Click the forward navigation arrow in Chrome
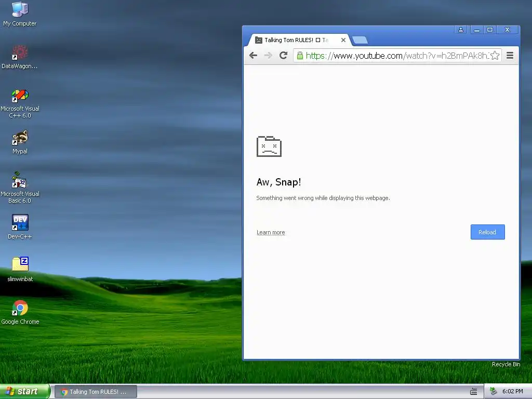 click(x=268, y=55)
